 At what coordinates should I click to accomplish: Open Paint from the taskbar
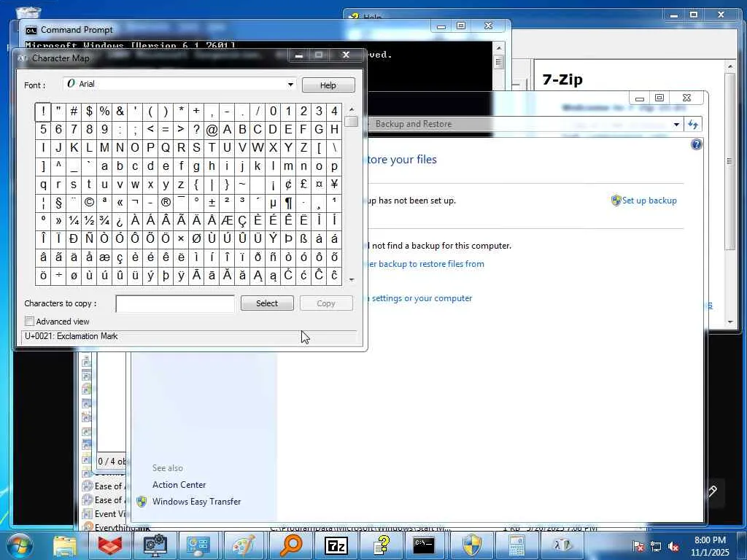pos(244,545)
